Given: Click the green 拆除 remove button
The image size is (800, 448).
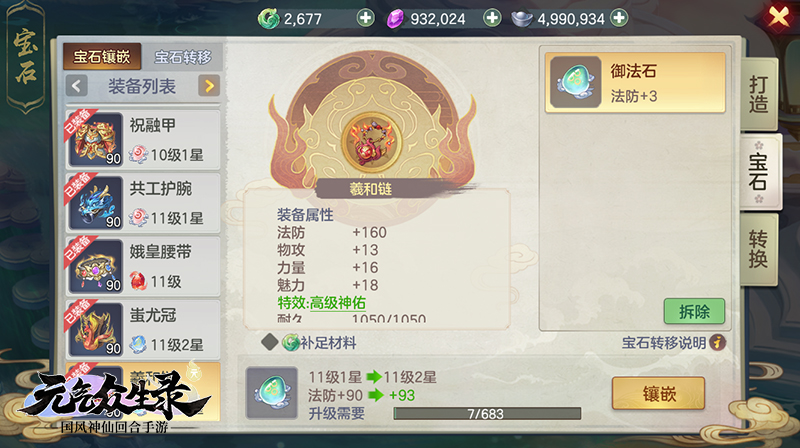Looking at the screenshot, I should (x=694, y=311).
